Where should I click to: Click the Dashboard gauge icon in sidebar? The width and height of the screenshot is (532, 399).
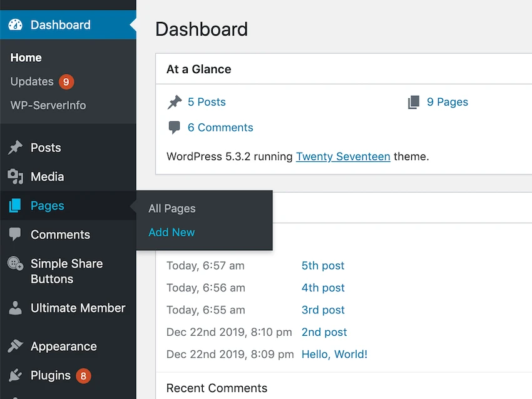click(15, 25)
